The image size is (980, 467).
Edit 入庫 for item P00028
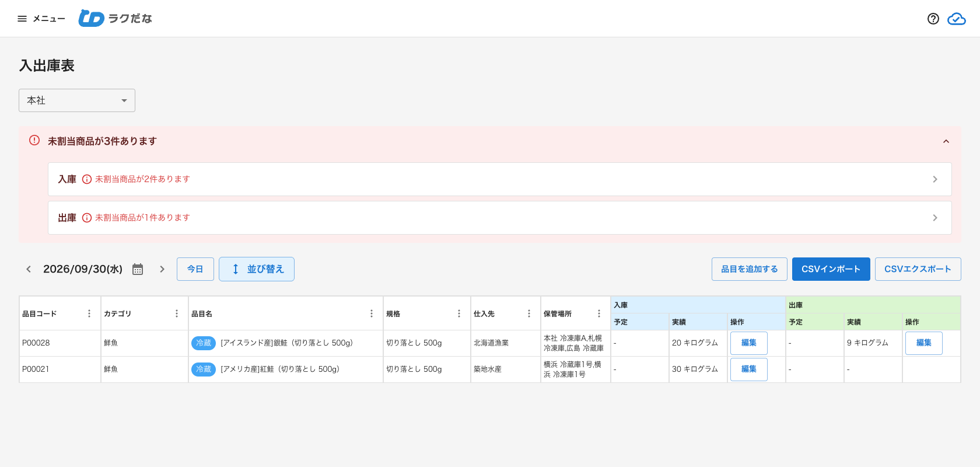tap(749, 343)
